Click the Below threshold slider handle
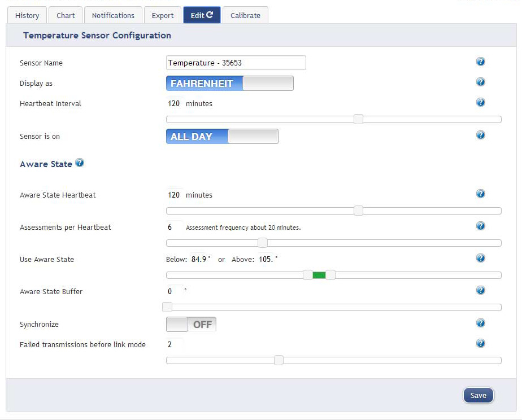 308,275
